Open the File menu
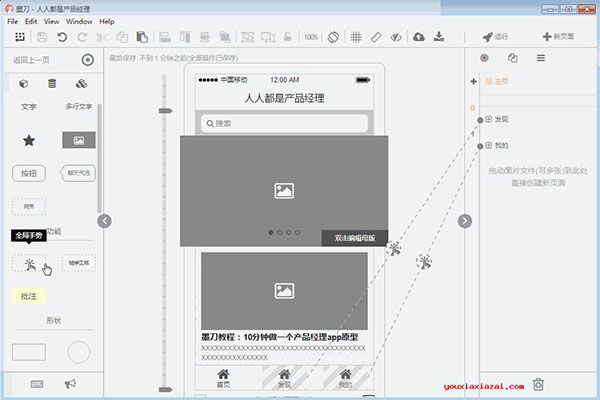The height and width of the screenshot is (400, 600). pyautogui.click(x=13, y=21)
